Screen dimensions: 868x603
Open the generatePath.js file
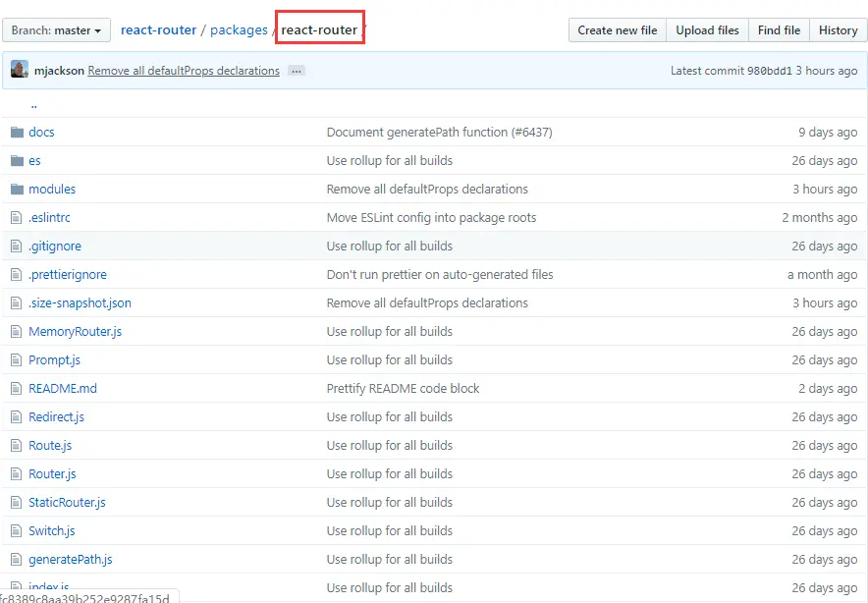[x=71, y=560]
